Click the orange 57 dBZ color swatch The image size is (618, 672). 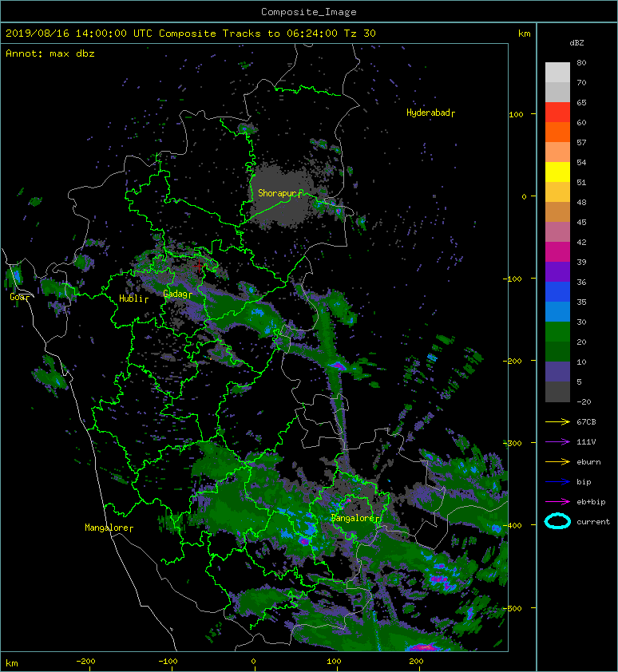[x=557, y=132]
